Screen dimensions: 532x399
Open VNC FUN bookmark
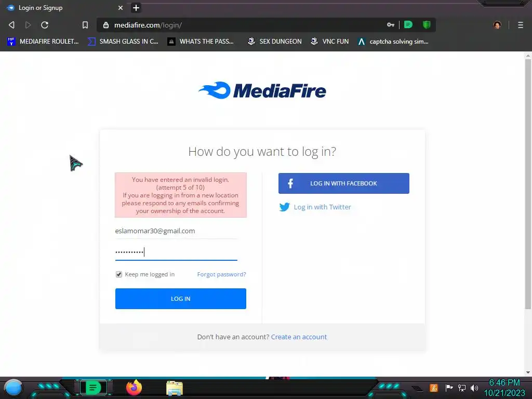(x=330, y=42)
